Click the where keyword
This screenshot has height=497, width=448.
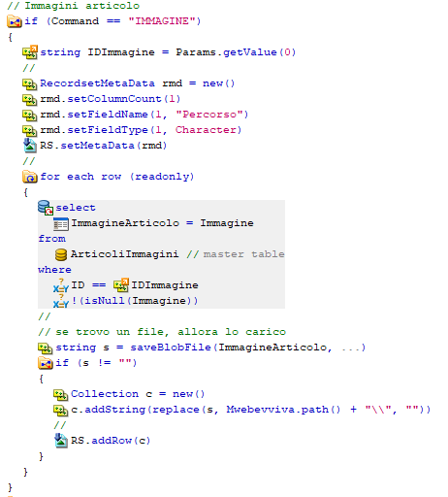[x=54, y=270]
